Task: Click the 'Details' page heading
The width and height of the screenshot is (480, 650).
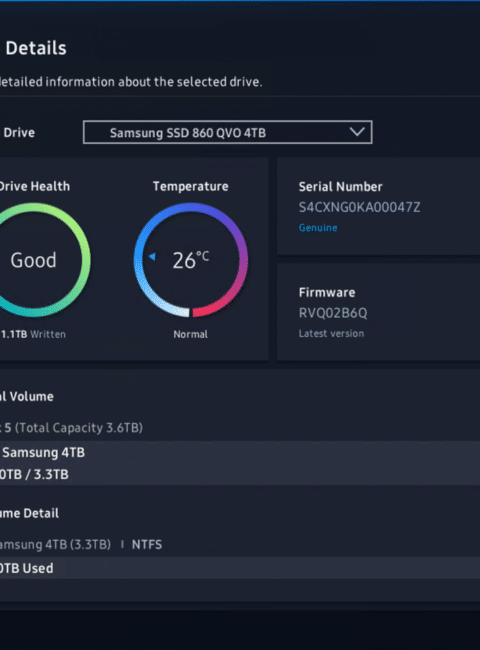Action: pyautogui.click(x=36, y=48)
